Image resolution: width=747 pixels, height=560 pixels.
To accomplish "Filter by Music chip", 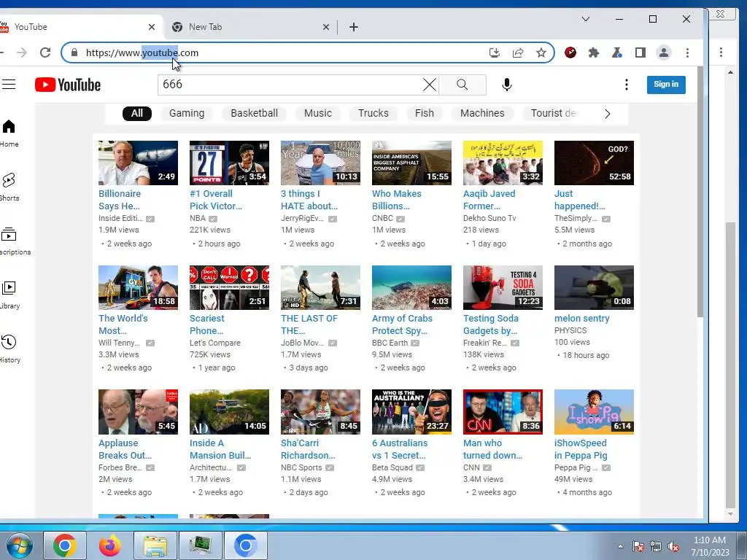I will [318, 113].
